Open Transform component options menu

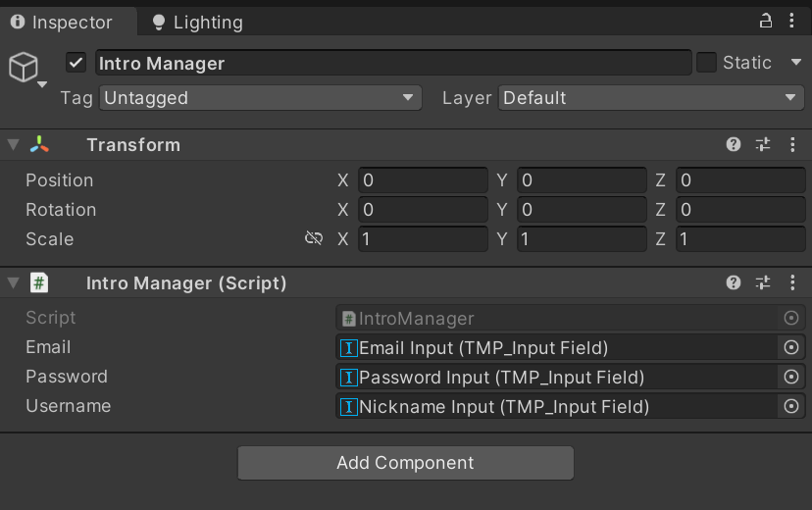point(792,144)
